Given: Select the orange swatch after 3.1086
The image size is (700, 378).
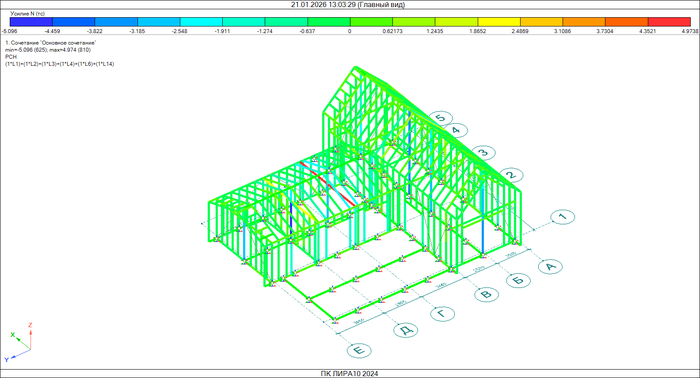Looking at the screenshot, I should tap(584, 21).
